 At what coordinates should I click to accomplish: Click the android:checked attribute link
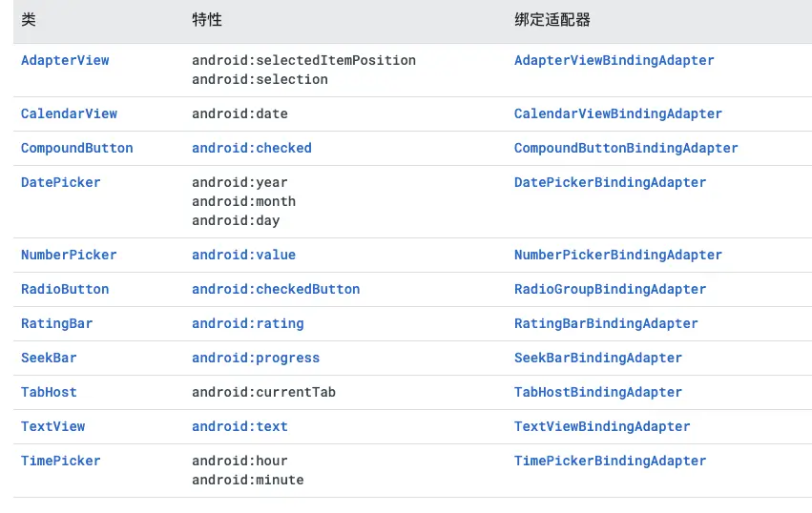coord(251,148)
